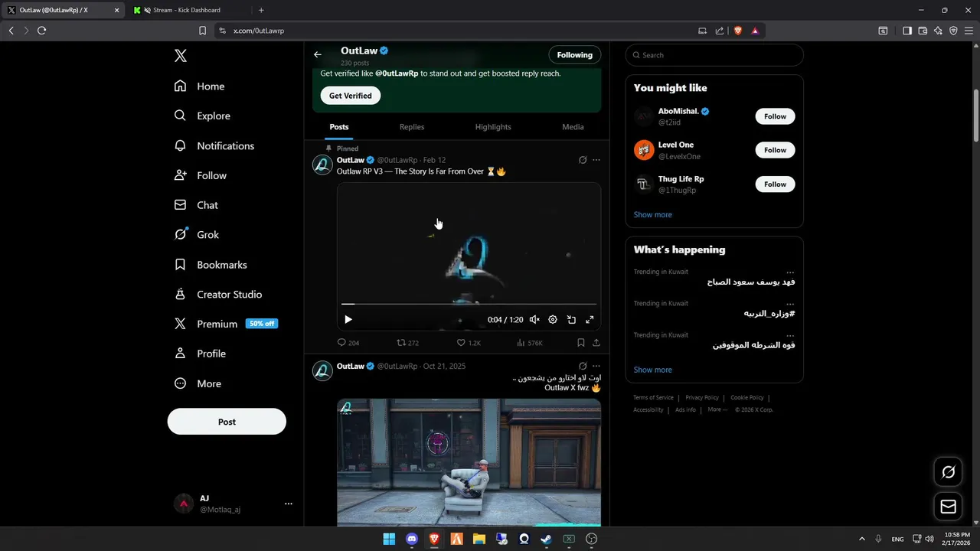This screenshot has height=551, width=980.
Task: Toggle picture-in-picture on video
Action: coord(571,320)
